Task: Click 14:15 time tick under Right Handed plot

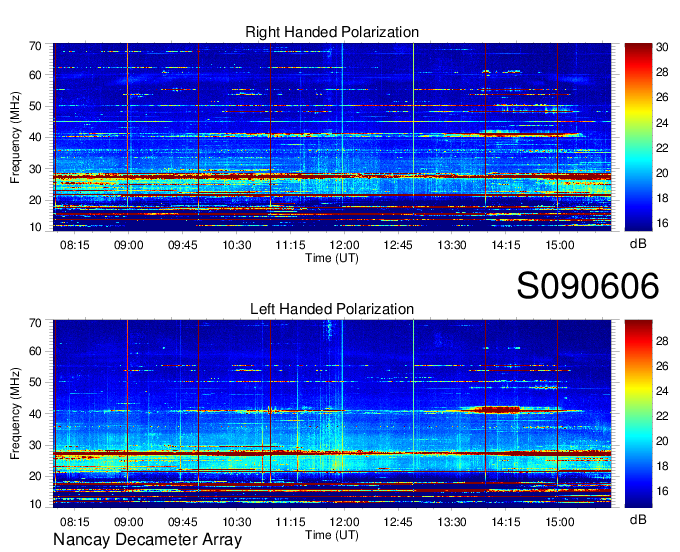Action: pos(506,245)
